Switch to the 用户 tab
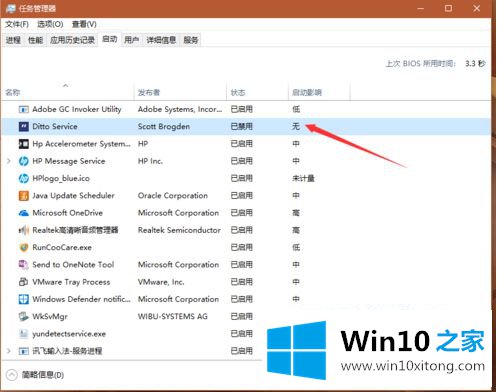 132,40
